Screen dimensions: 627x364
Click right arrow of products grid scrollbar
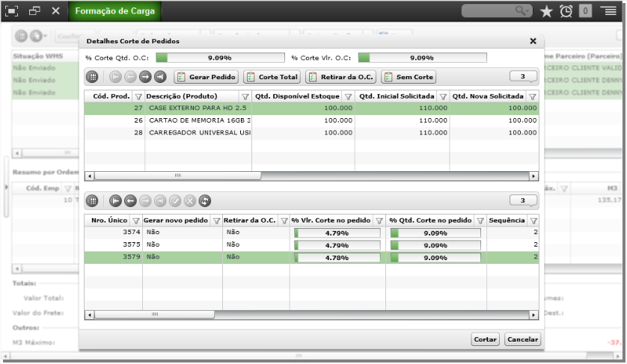[x=533, y=176]
